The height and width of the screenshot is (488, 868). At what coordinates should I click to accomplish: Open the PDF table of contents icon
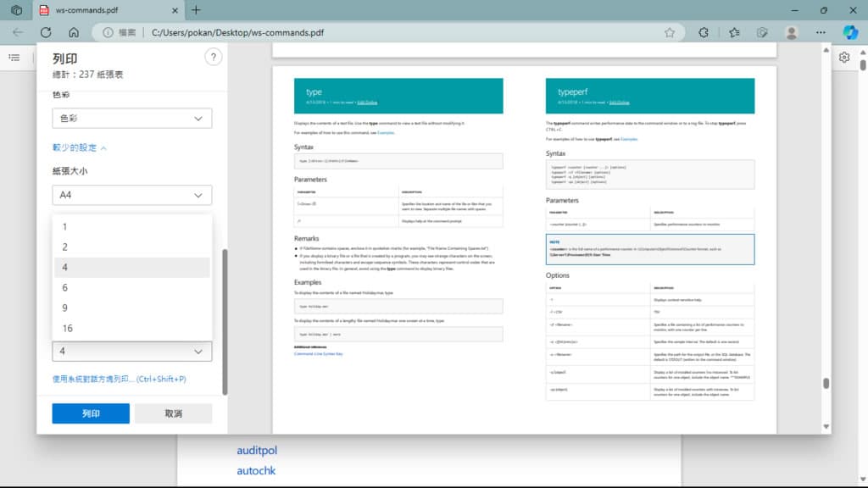coord(14,58)
